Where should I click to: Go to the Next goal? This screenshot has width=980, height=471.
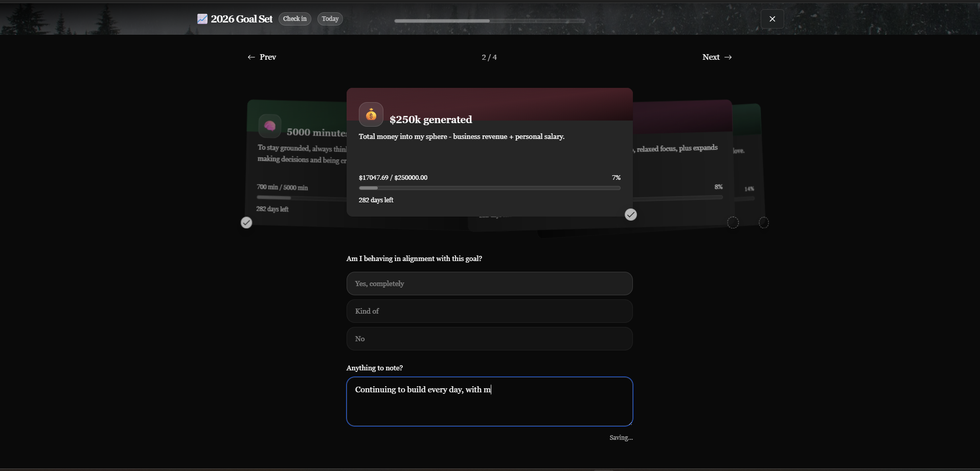717,57
